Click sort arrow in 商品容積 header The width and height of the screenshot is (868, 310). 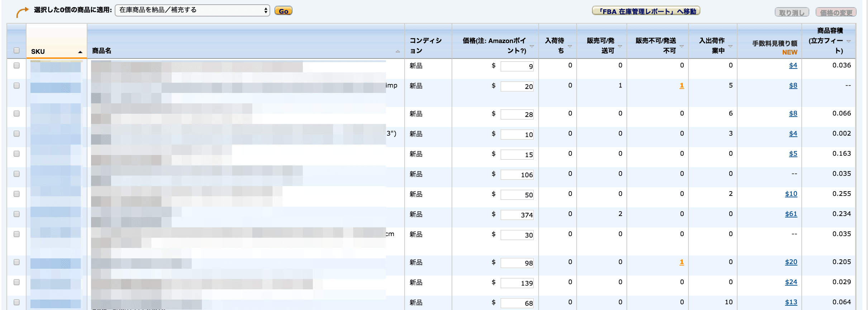[x=849, y=41]
